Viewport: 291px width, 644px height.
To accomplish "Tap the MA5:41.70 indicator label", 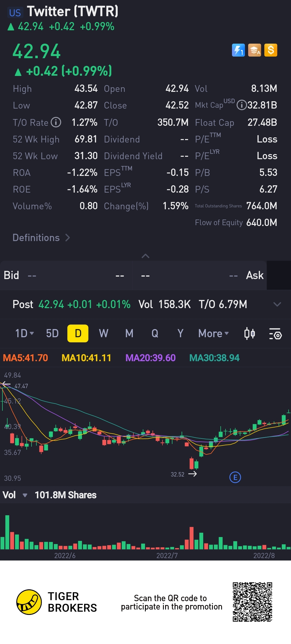I will [x=25, y=358].
